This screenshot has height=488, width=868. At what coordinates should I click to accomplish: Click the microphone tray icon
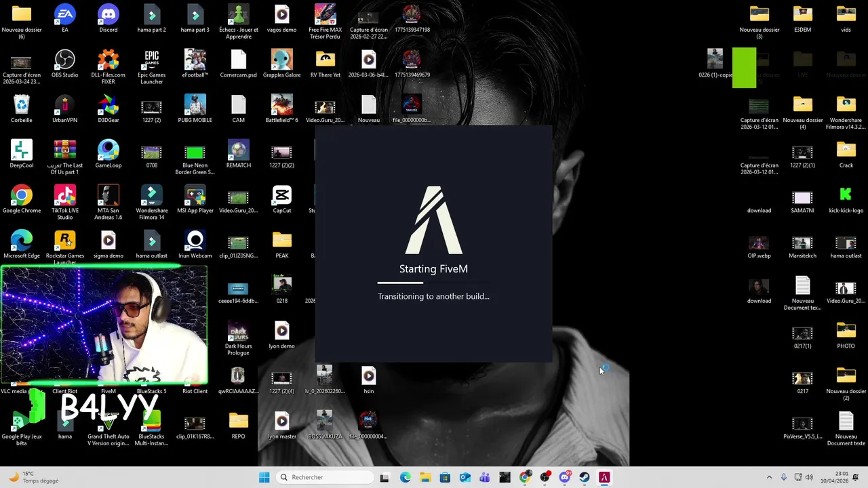pyautogui.click(x=784, y=477)
